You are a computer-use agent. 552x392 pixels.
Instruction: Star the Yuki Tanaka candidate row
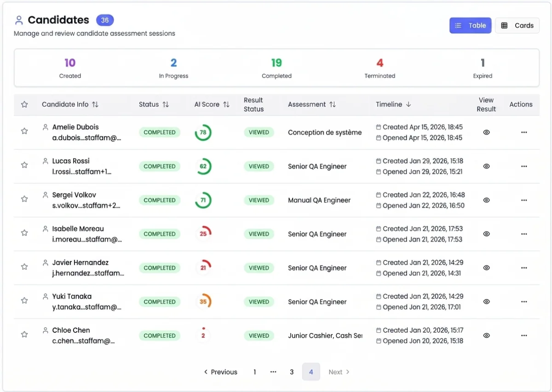point(24,301)
